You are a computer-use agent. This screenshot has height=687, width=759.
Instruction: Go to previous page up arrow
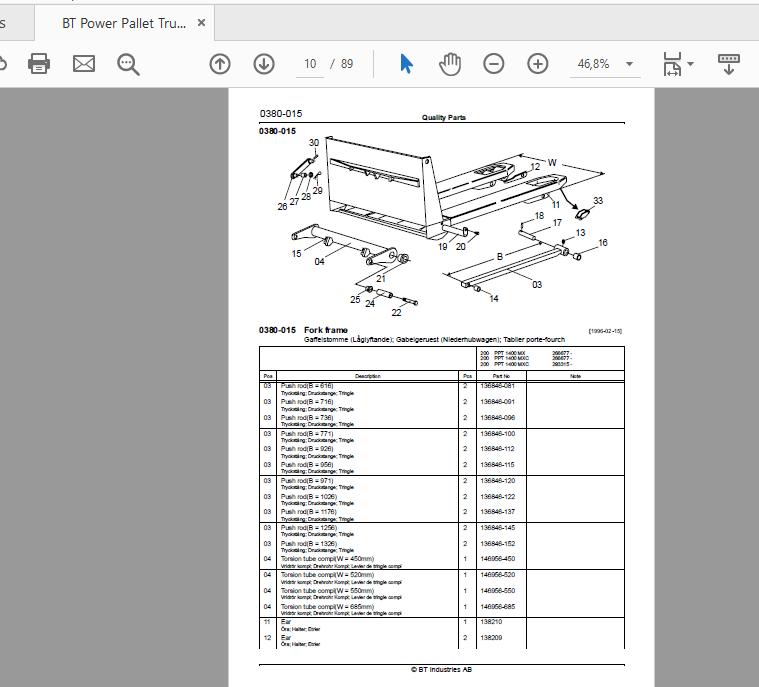click(x=220, y=64)
